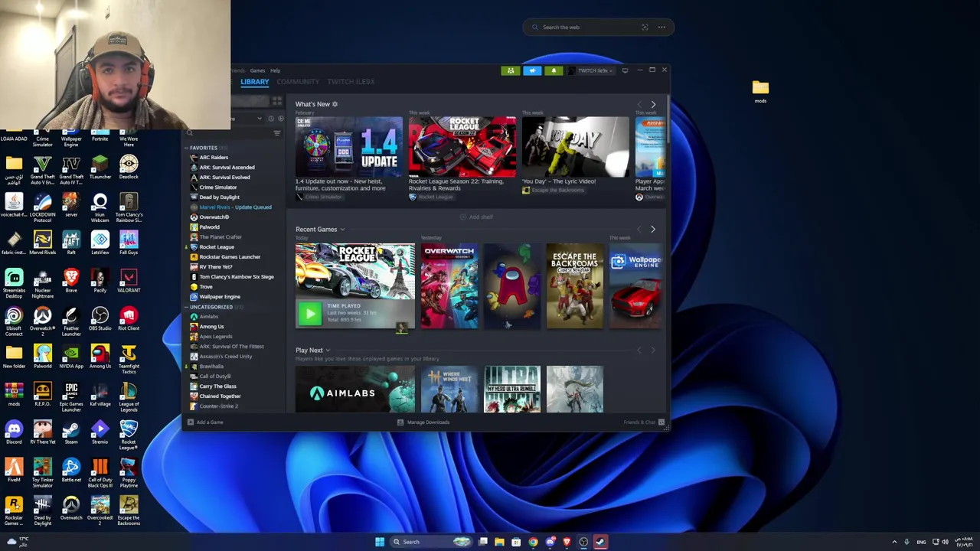Open Manage Downloads
Screen dimensions: 980x551
click(423, 422)
